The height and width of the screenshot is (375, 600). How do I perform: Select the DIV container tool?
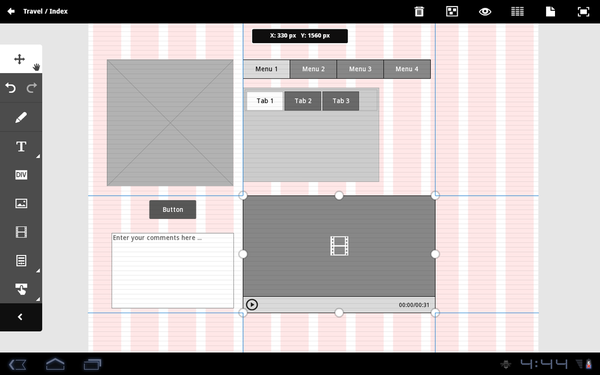click(x=21, y=175)
